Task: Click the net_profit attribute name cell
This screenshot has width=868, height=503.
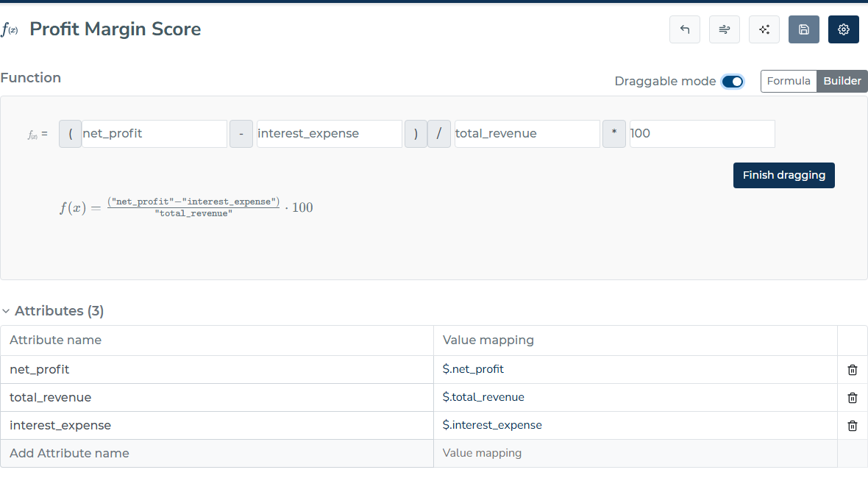Action: [x=217, y=370]
